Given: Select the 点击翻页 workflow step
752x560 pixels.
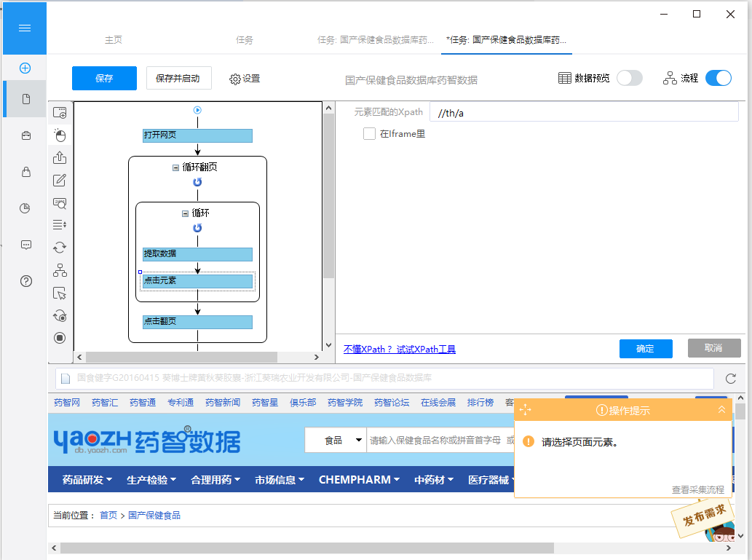Looking at the screenshot, I should [197, 322].
